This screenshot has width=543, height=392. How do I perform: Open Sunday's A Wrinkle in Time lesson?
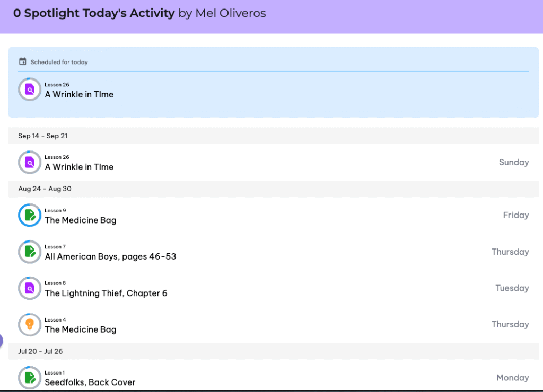(x=79, y=167)
